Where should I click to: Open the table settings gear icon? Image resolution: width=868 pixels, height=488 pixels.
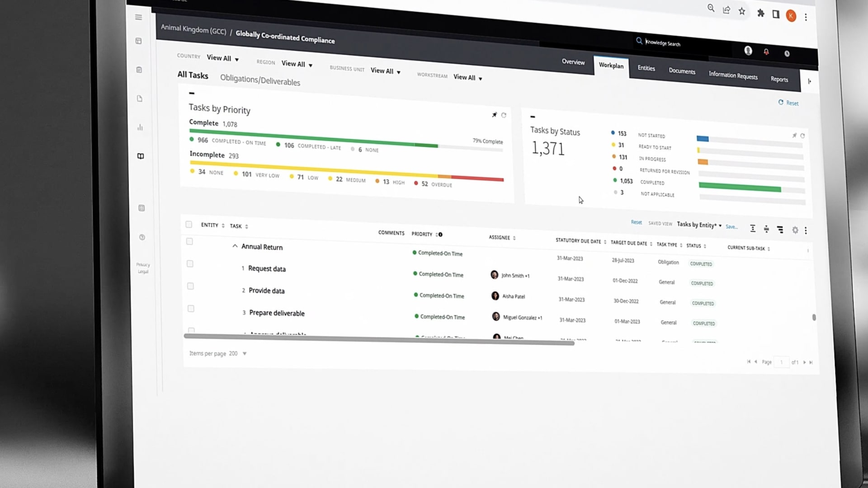tap(795, 230)
